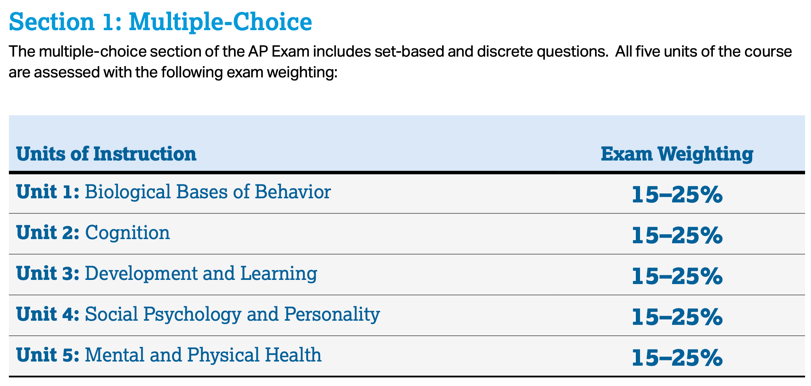Click the bold 'Unit 1:' label

(x=48, y=192)
